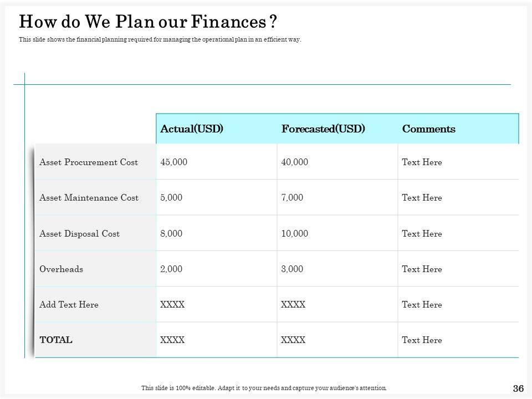This screenshot has height=399, width=532.
Task: Select the 3,000 forecasted overheads cell
Action: point(292,269)
